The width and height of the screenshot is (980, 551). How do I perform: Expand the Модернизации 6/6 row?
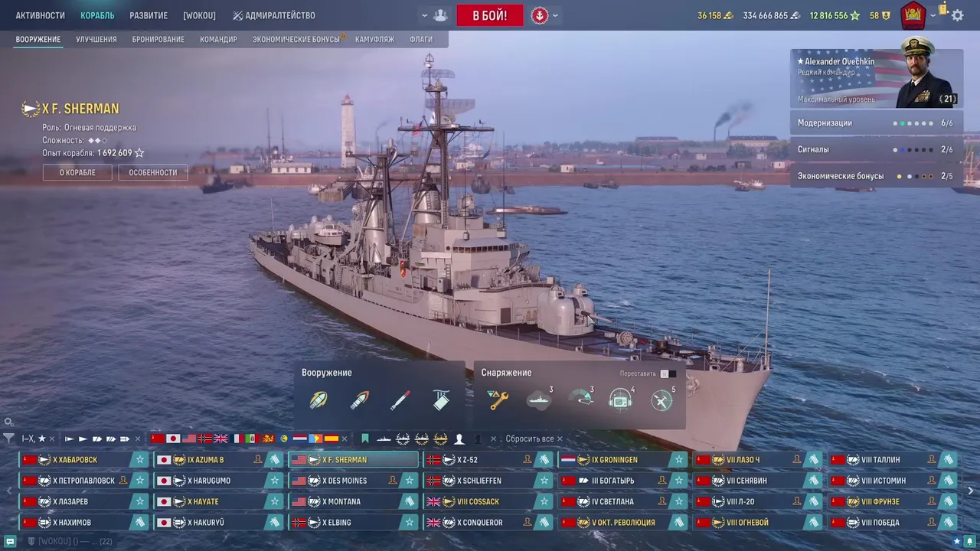[877, 122]
